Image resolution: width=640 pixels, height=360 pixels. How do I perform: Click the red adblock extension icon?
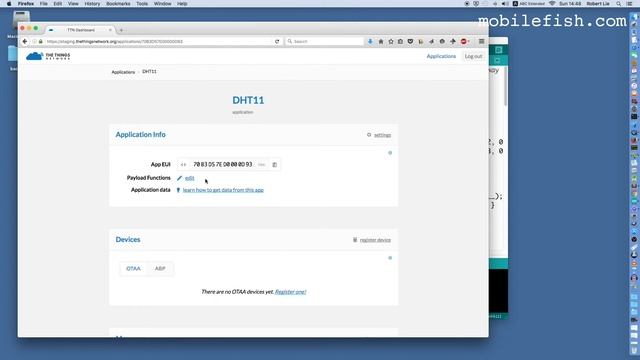(463, 41)
